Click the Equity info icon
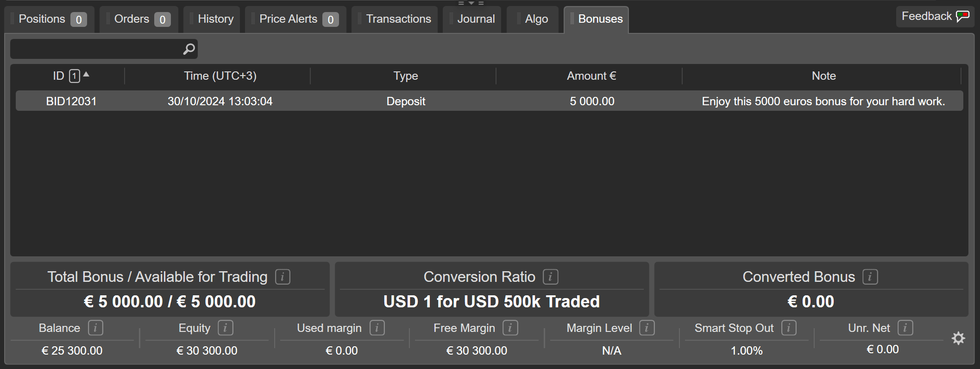 pyautogui.click(x=226, y=328)
